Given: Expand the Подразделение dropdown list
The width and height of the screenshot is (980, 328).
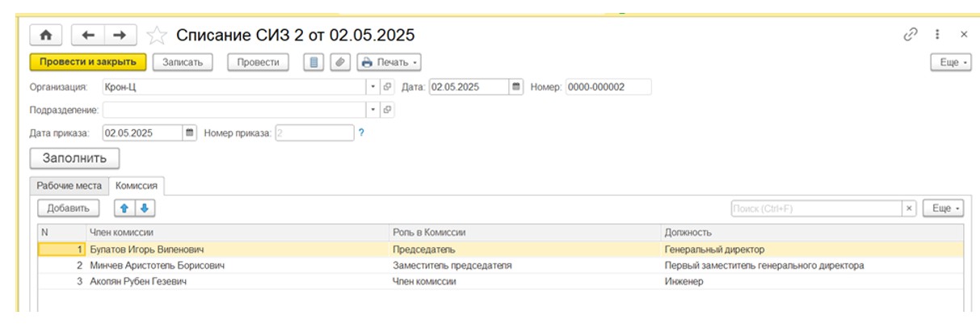Looking at the screenshot, I should point(373,110).
